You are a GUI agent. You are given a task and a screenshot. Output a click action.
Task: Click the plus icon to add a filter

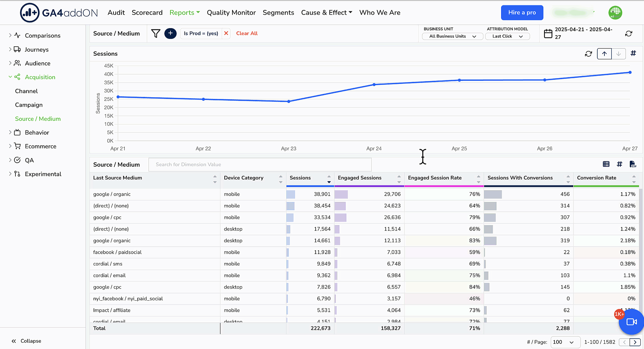(170, 33)
